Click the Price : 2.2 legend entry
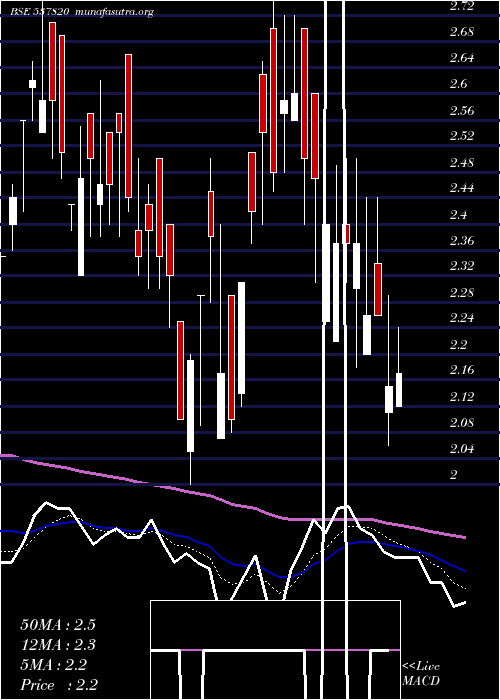 click(x=59, y=685)
